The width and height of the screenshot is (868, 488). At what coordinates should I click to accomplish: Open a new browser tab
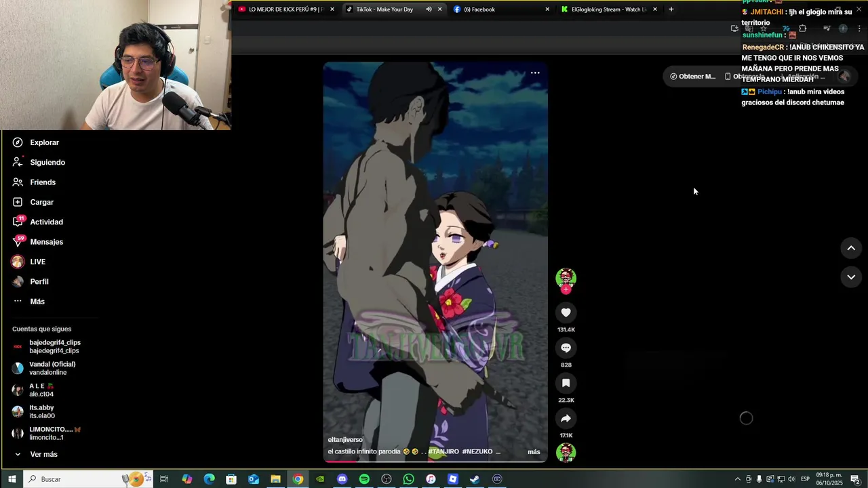coord(671,9)
